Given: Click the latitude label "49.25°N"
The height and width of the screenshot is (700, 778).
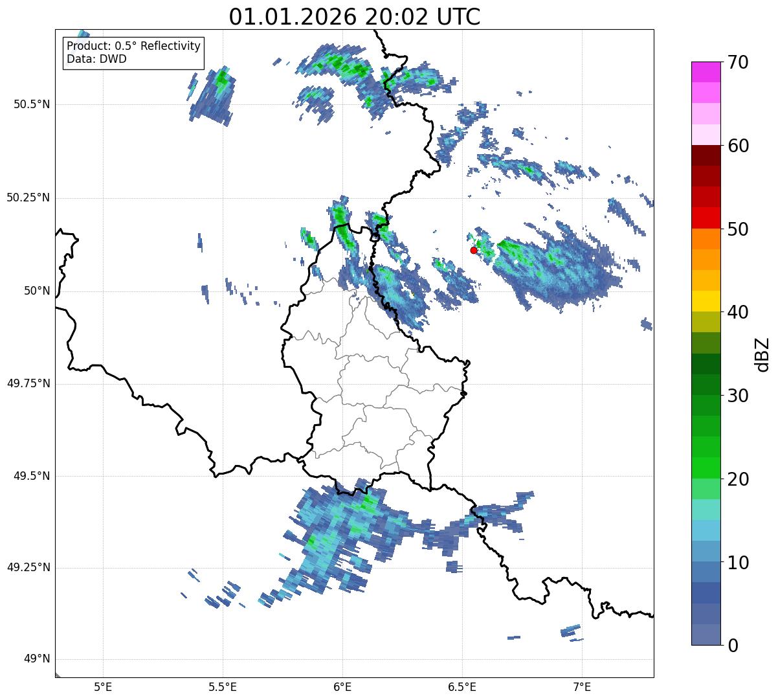Looking at the screenshot, I should pyautogui.click(x=28, y=568).
